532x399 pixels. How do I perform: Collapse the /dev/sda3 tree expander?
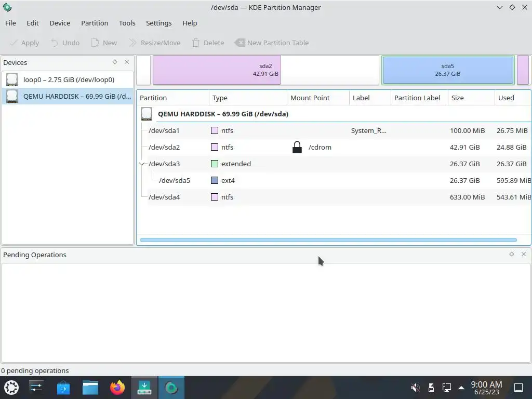point(142,164)
